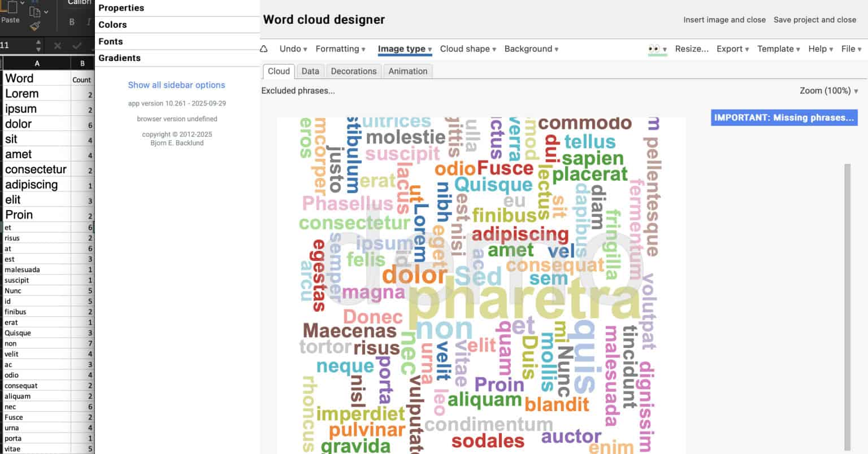Cancel cell entry with the X icon

pyautogui.click(x=57, y=46)
